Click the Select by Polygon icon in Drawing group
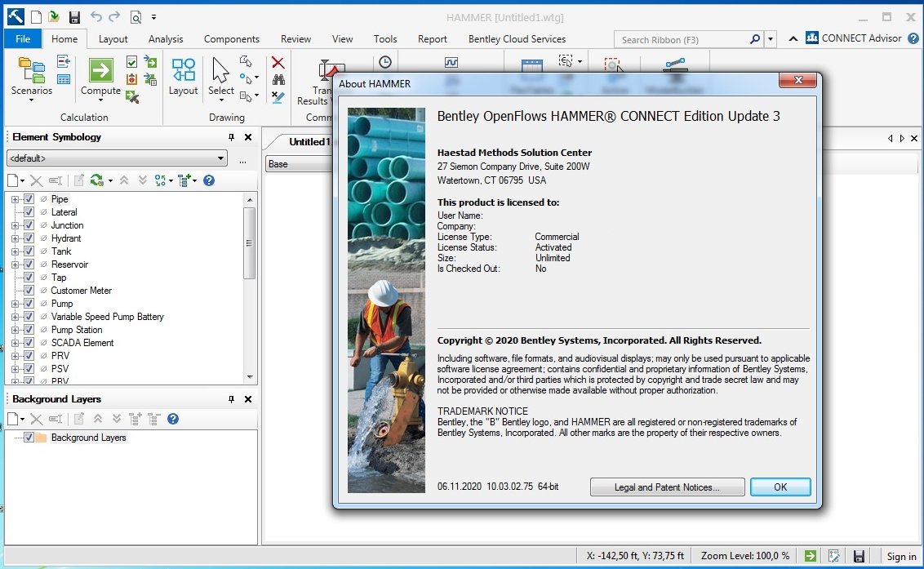Screen dimensions: 924x569 pos(246,60)
